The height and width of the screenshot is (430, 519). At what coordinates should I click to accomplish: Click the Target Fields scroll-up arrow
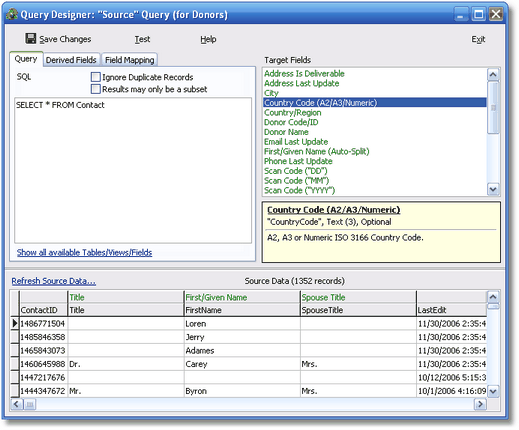point(493,74)
